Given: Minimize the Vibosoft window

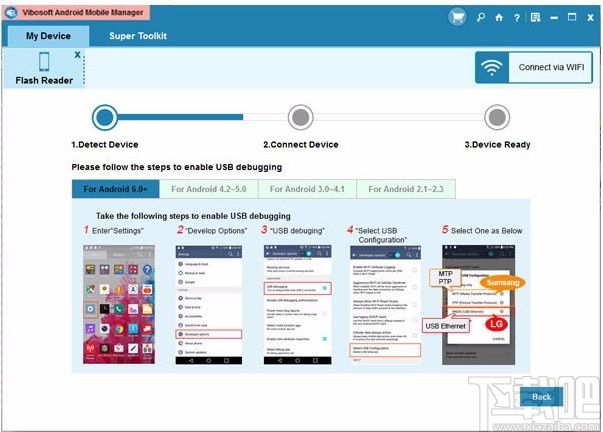Looking at the screenshot, I should coord(554,18).
